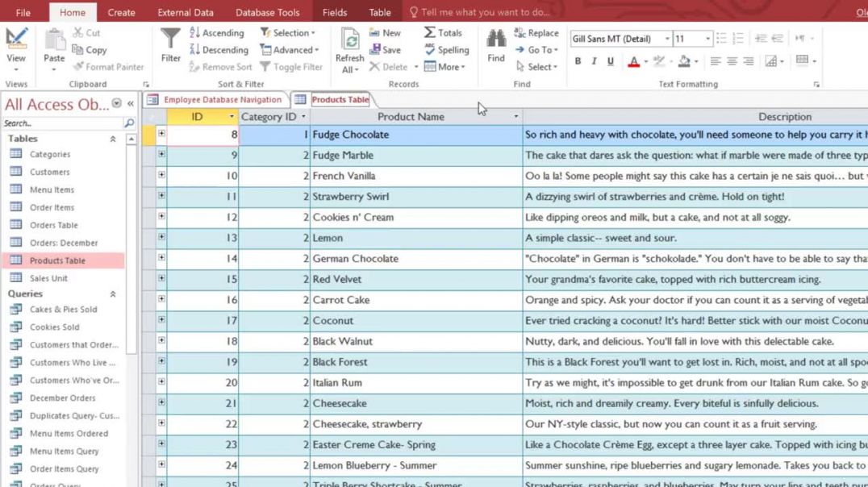
Task: Run the Spelling check
Action: (447, 50)
